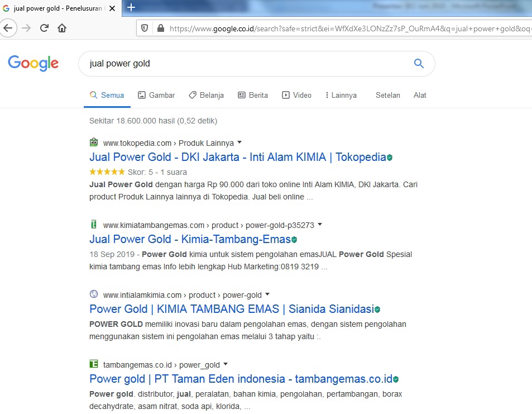
Task: Open the browser home page icon
Action: tap(62, 28)
